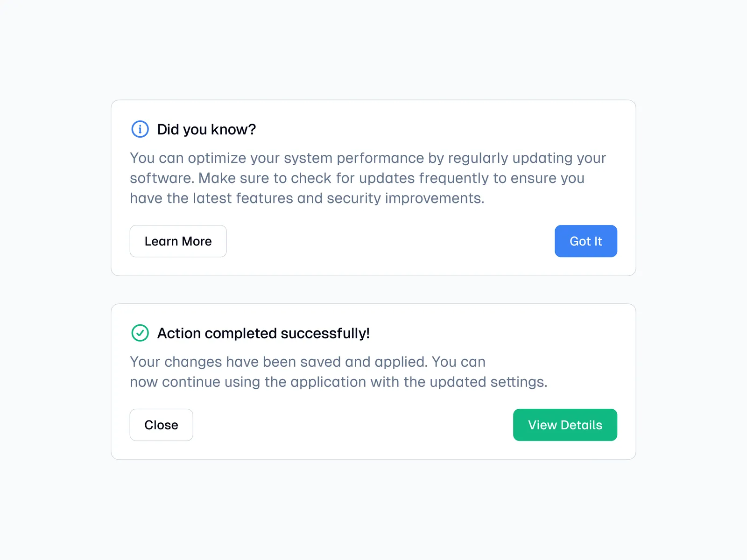The width and height of the screenshot is (747, 560).
Task: Click the line starting "now continue using"
Action: click(x=338, y=382)
